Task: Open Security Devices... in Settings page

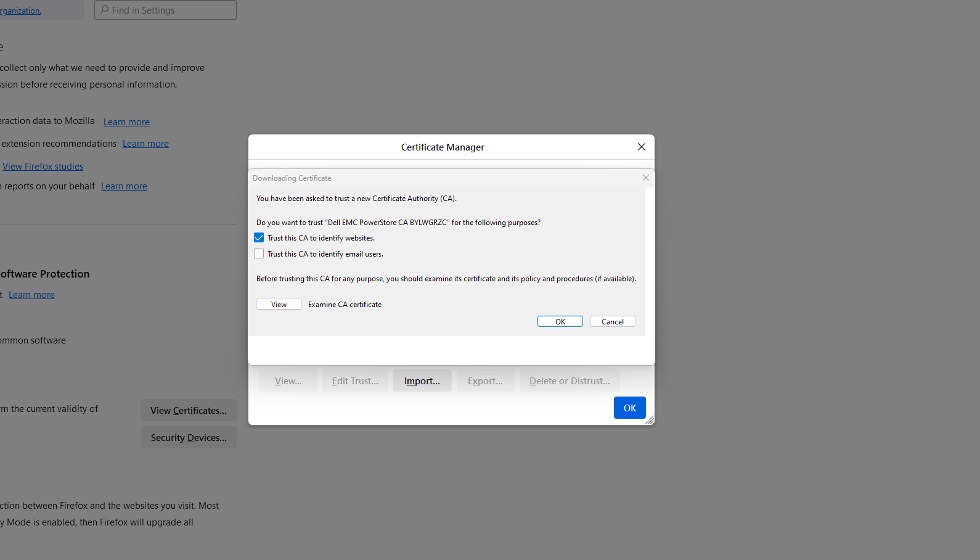Action: point(189,438)
